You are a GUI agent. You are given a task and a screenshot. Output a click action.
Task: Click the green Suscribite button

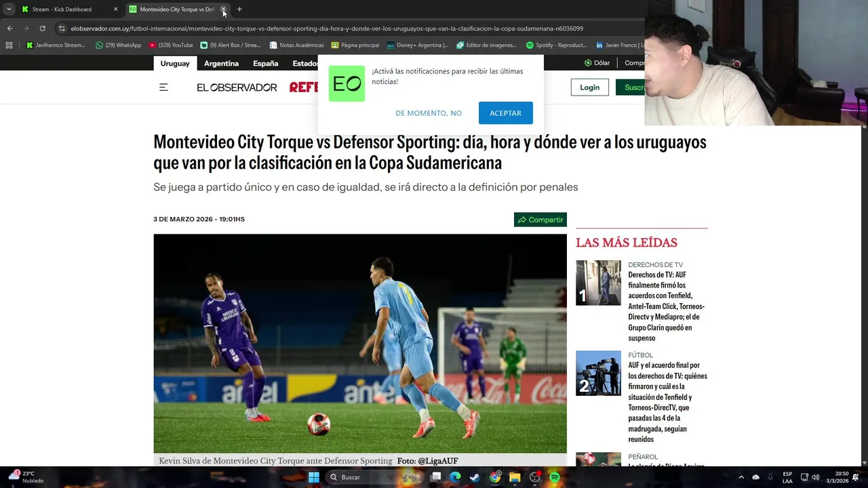(631, 87)
